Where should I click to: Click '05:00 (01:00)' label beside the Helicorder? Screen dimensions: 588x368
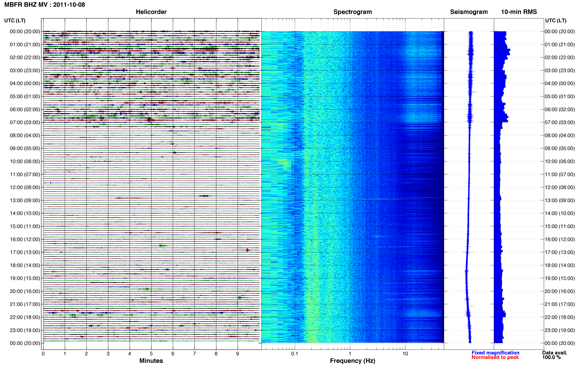coord(25,96)
